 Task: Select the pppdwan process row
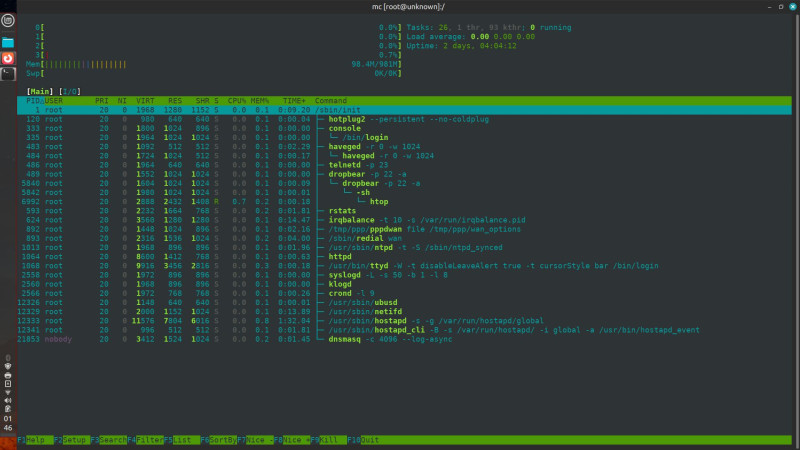tap(404, 229)
